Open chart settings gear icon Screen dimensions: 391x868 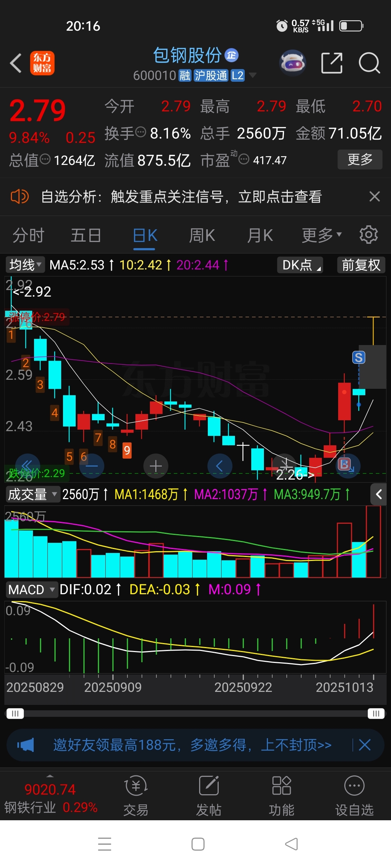coord(369,235)
